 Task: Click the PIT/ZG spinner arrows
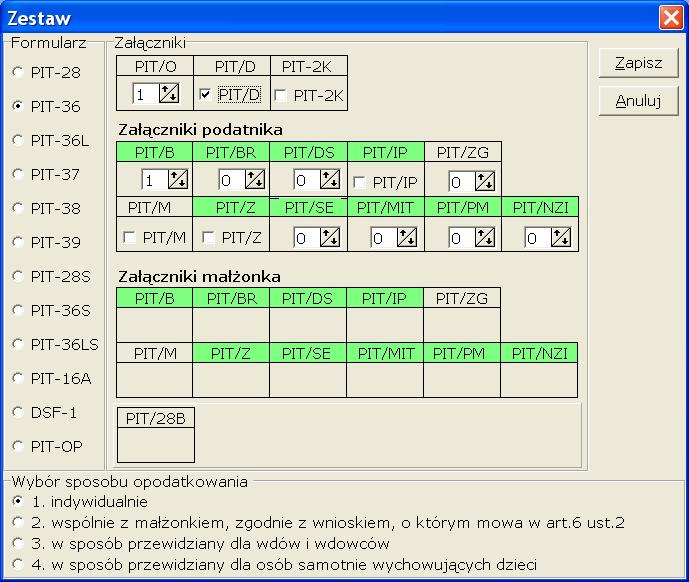486,181
